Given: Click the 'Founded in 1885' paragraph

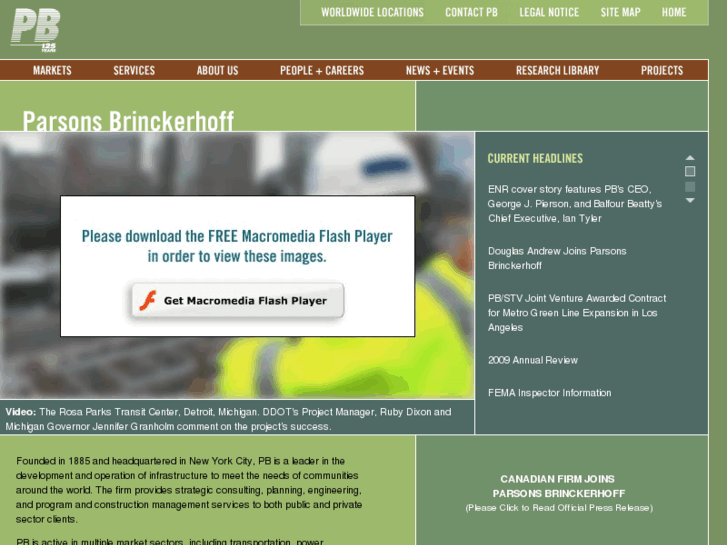Looking at the screenshot, I should [189, 490].
